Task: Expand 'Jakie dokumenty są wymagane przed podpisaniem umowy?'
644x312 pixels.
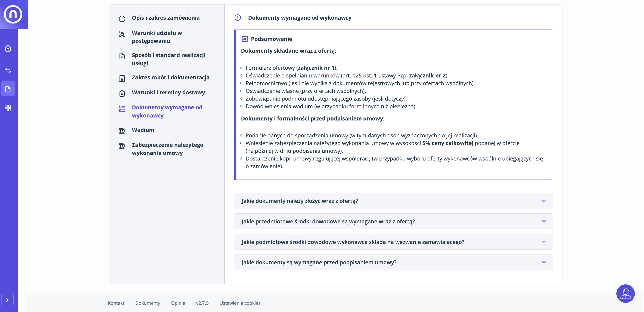Action: click(393, 262)
